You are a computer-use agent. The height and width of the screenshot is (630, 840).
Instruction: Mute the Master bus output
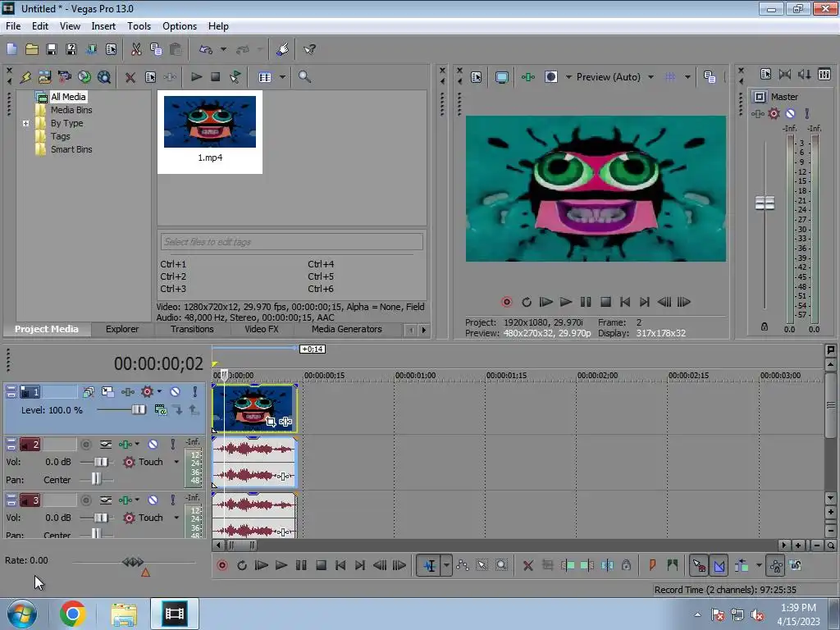tap(790, 113)
